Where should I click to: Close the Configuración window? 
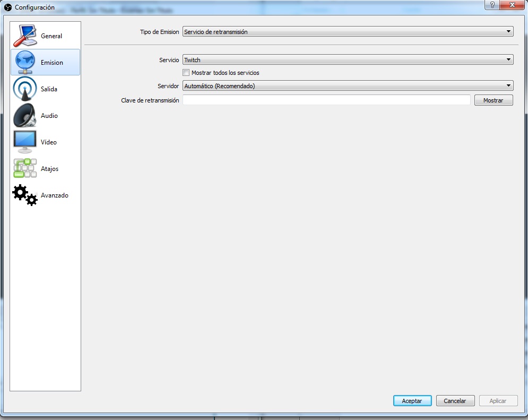coord(511,4)
